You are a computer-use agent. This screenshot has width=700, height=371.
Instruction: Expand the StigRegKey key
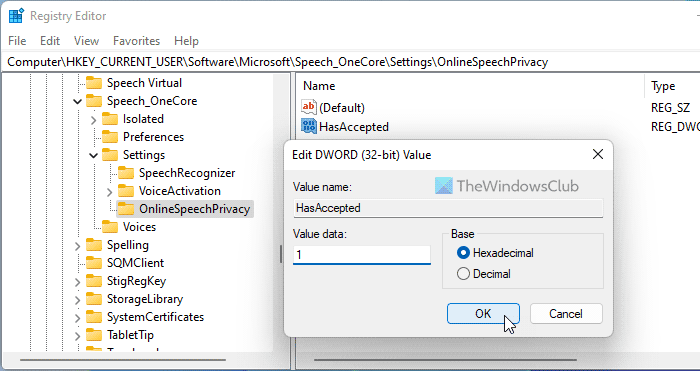(x=77, y=282)
